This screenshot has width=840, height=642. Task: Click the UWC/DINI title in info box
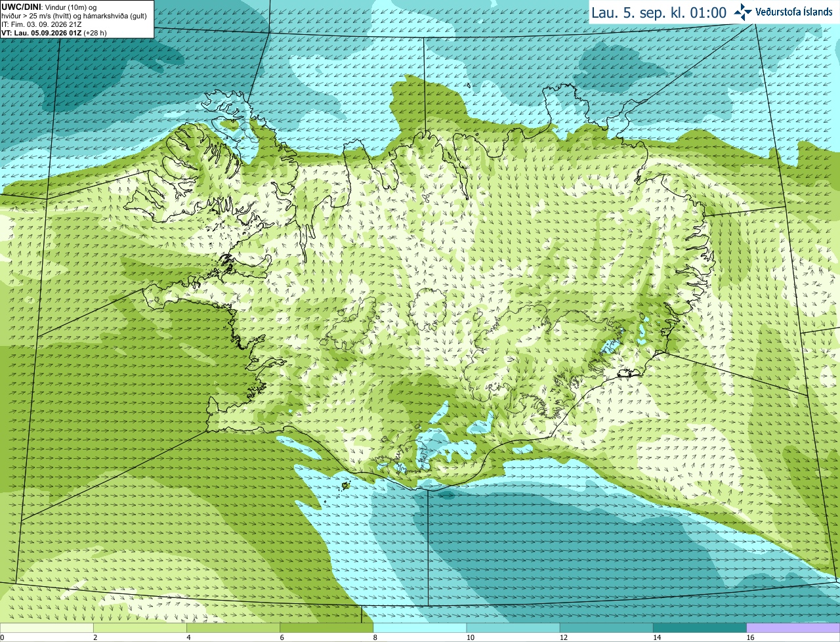pos(21,7)
